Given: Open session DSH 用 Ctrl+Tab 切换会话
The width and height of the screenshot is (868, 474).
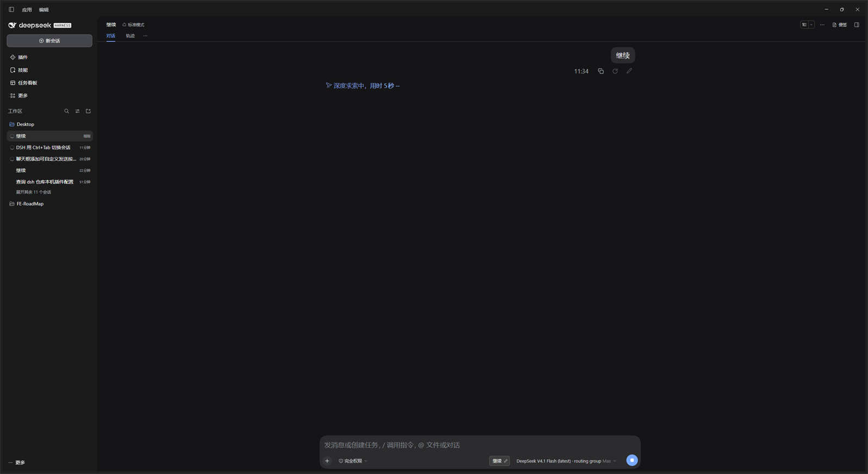Looking at the screenshot, I should (x=49, y=148).
